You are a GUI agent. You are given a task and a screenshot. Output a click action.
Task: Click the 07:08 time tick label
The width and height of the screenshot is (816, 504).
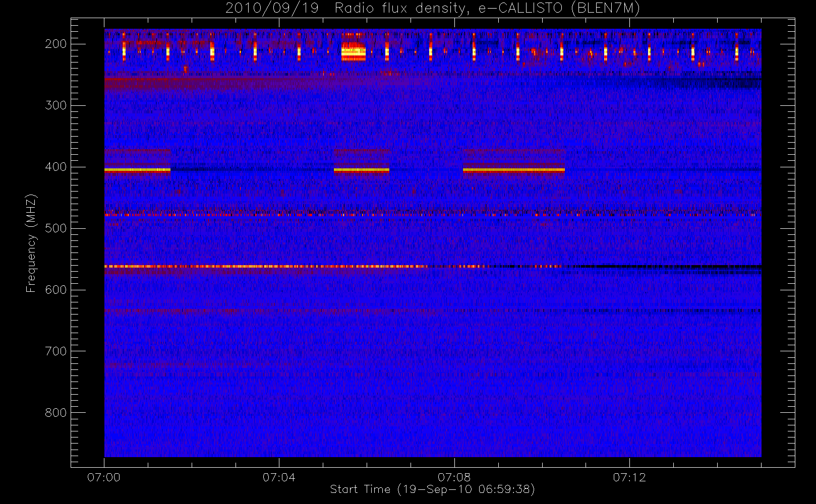(x=454, y=477)
